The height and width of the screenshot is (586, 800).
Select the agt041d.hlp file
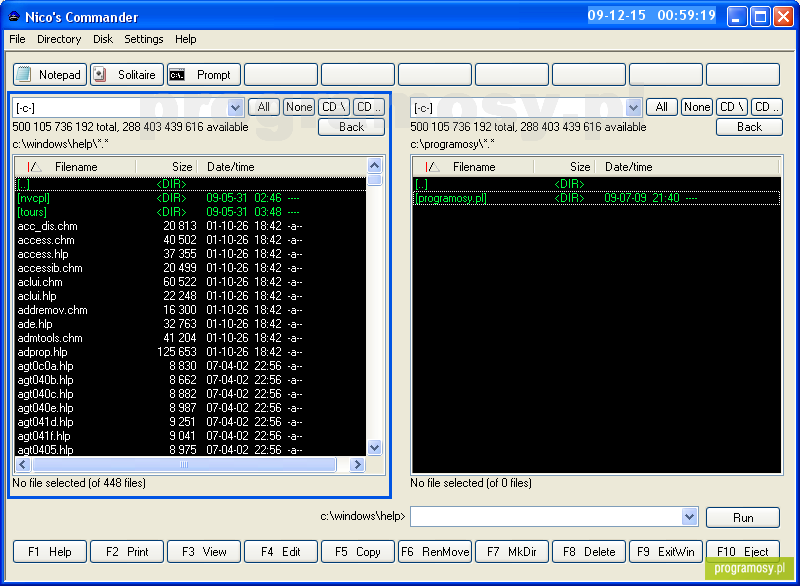(191, 422)
